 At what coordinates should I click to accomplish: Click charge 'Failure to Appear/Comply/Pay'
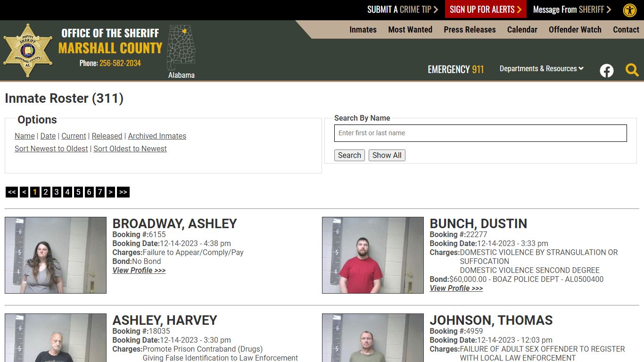193,252
